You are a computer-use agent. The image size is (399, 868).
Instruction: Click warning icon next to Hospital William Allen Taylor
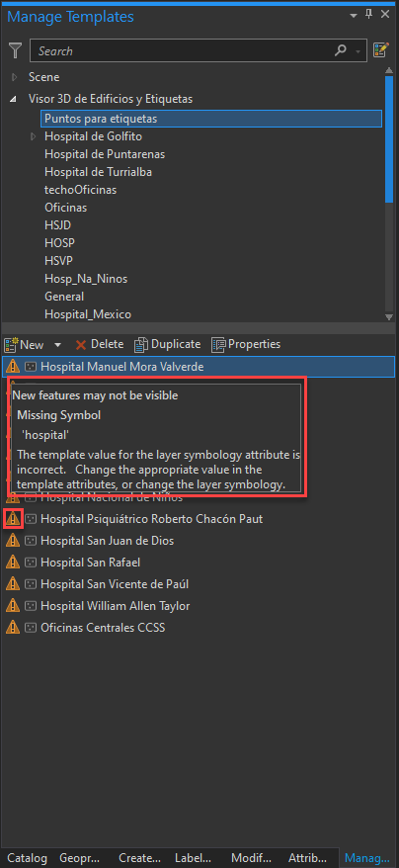(x=13, y=606)
